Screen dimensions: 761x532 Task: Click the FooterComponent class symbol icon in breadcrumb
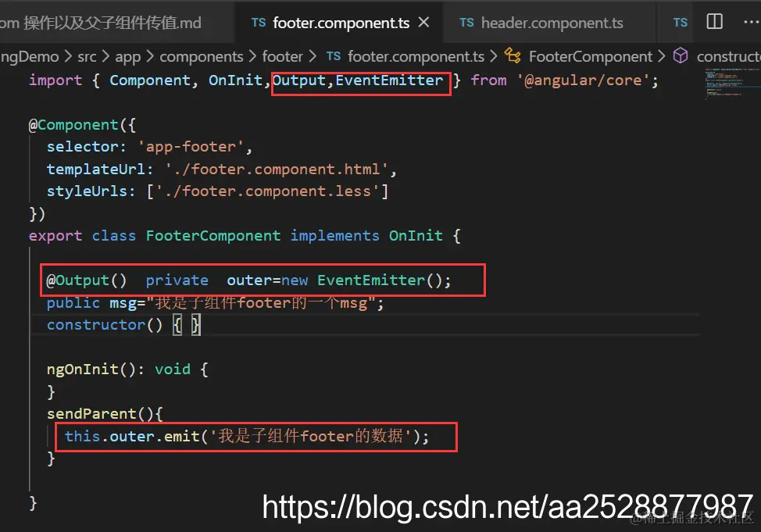click(x=513, y=55)
